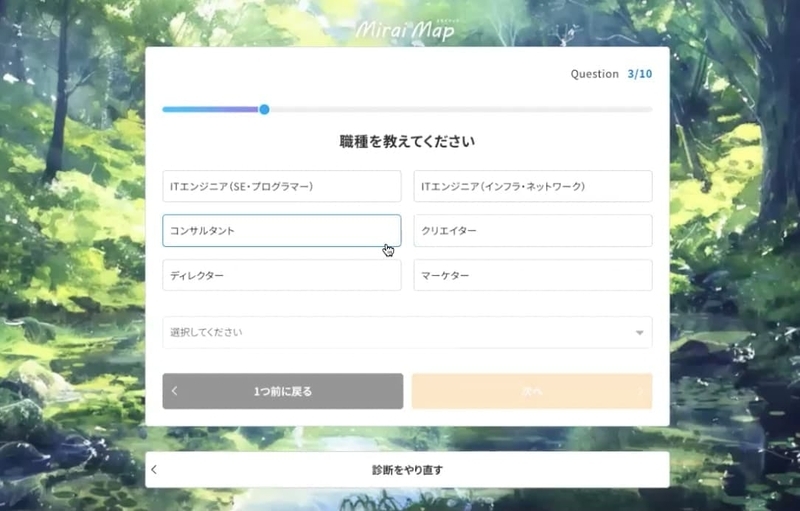
Task: Restart via 診断をやり直す button
Action: pos(407,470)
